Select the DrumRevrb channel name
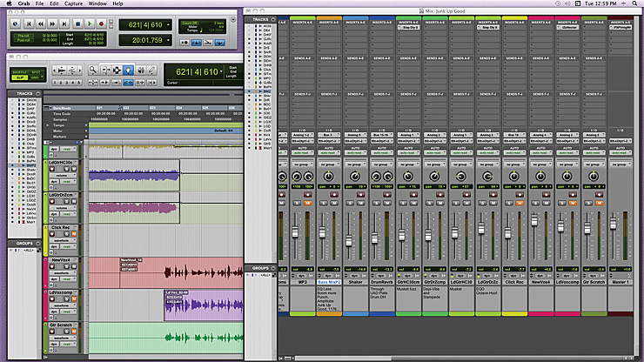Screen dimensions: 644x362 (382, 282)
